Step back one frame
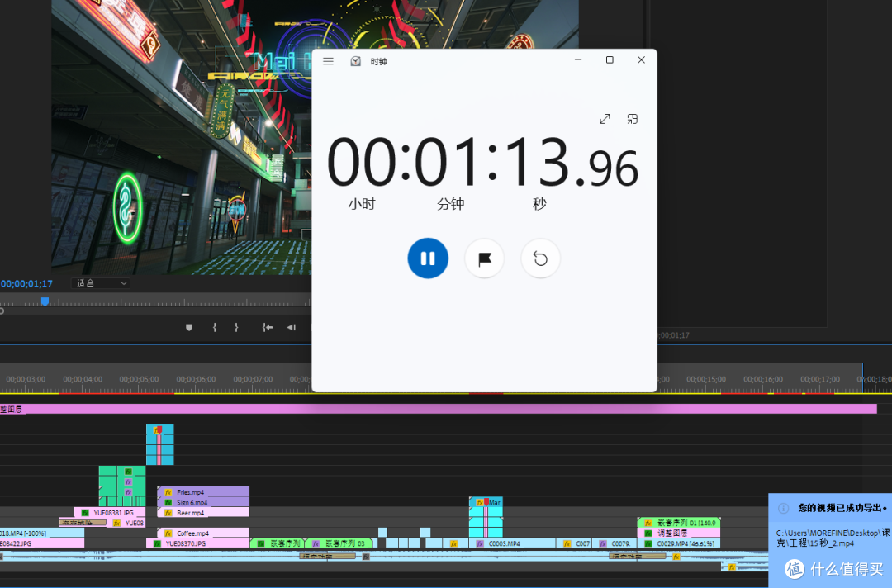Image resolution: width=892 pixels, height=588 pixels. click(x=291, y=328)
